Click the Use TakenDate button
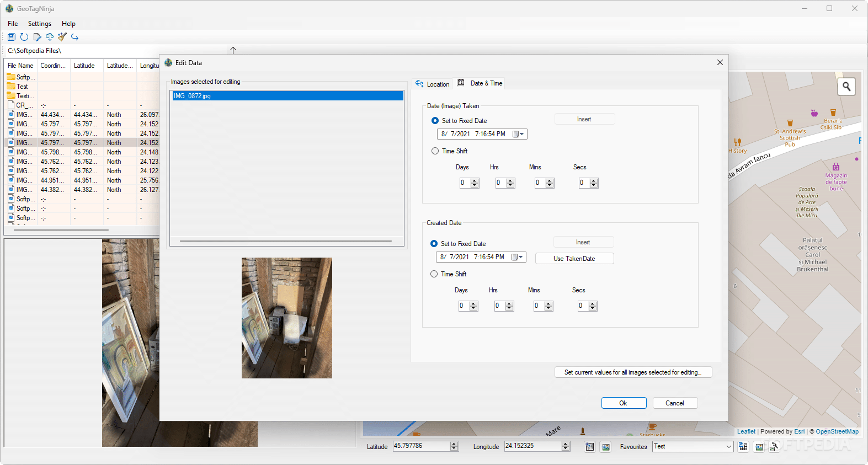 point(574,259)
